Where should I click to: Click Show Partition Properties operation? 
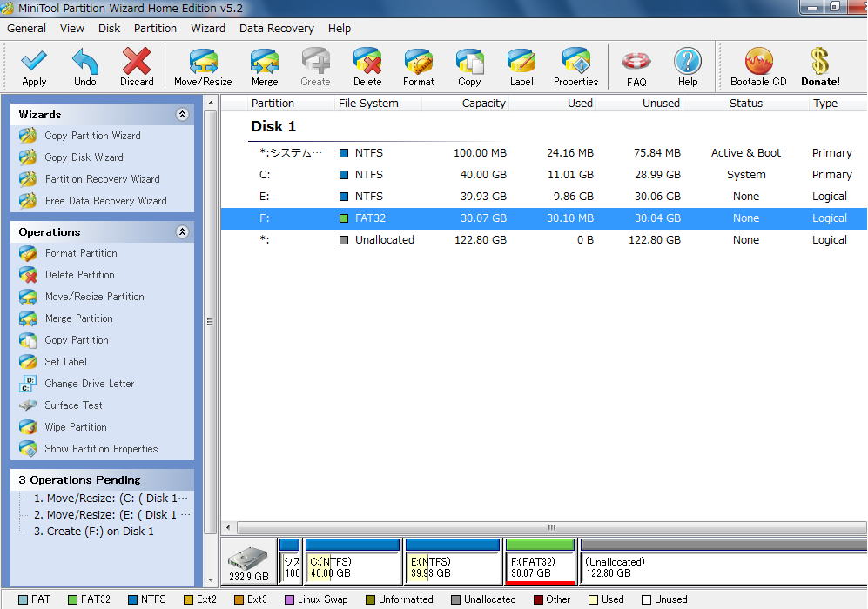click(x=101, y=449)
